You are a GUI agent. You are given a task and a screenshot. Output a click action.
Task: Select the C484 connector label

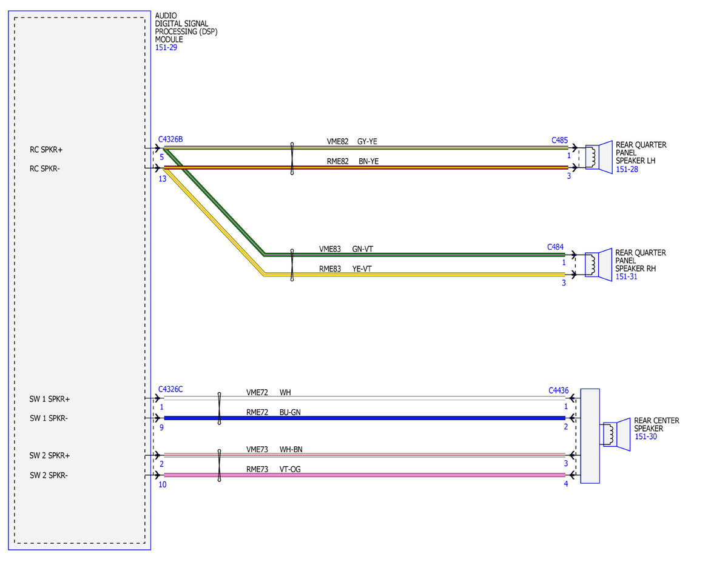(x=556, y=247)
